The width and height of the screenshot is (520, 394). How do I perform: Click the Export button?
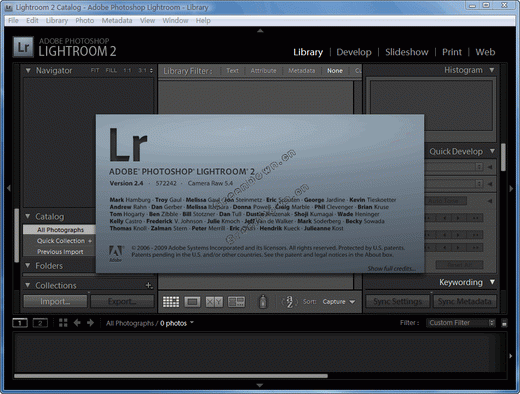(122, 301)
